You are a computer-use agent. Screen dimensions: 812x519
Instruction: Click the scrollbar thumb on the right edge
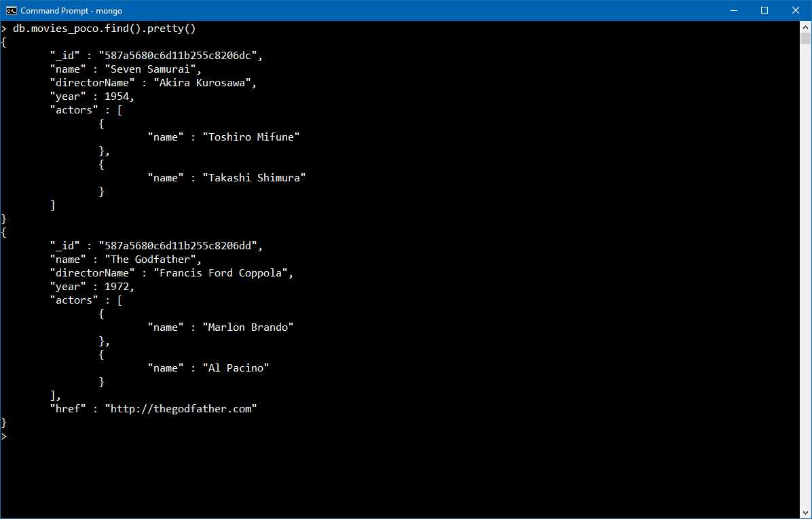coord(807,37)
